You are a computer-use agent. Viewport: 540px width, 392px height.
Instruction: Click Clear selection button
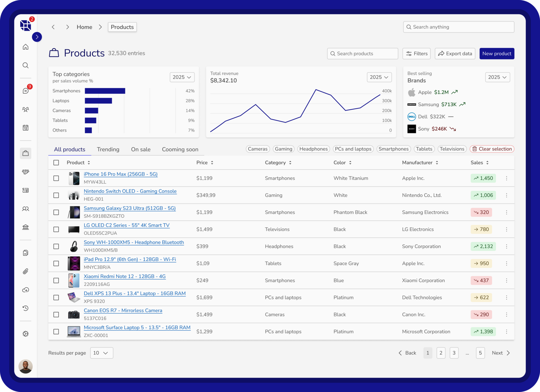492,149
